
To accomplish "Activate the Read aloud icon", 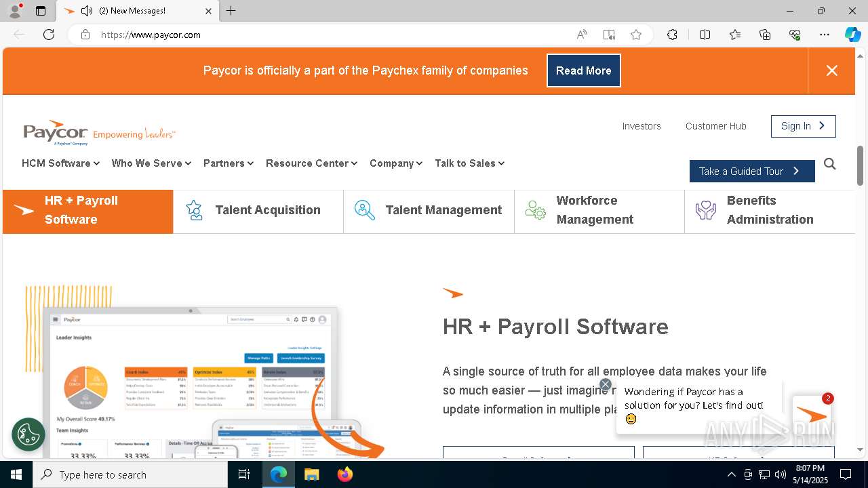I will point(582,35).
